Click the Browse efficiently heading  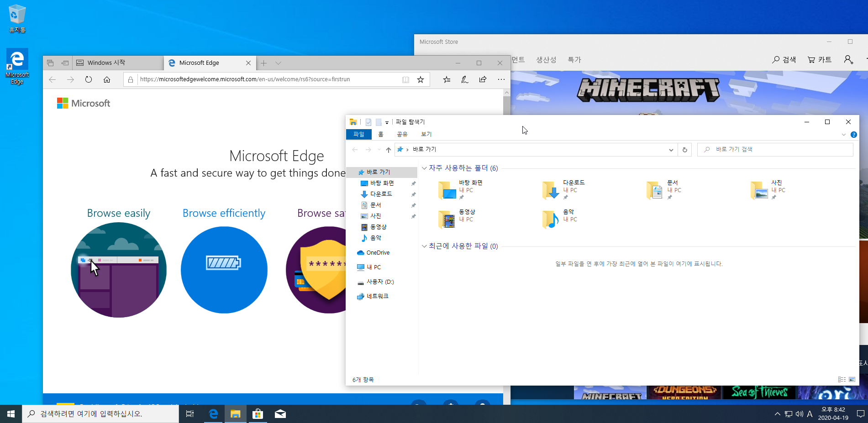[224, 213]
